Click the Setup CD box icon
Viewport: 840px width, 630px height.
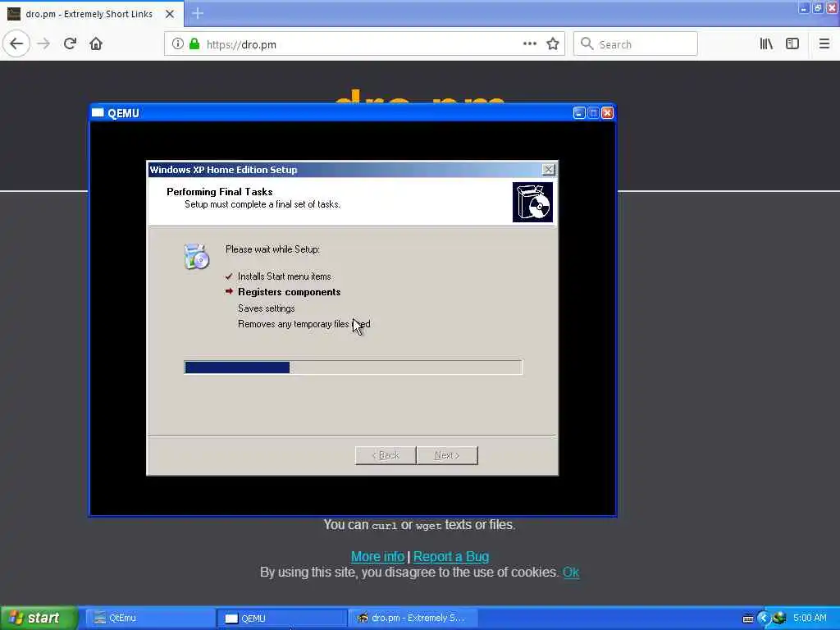tap(532, 202)
